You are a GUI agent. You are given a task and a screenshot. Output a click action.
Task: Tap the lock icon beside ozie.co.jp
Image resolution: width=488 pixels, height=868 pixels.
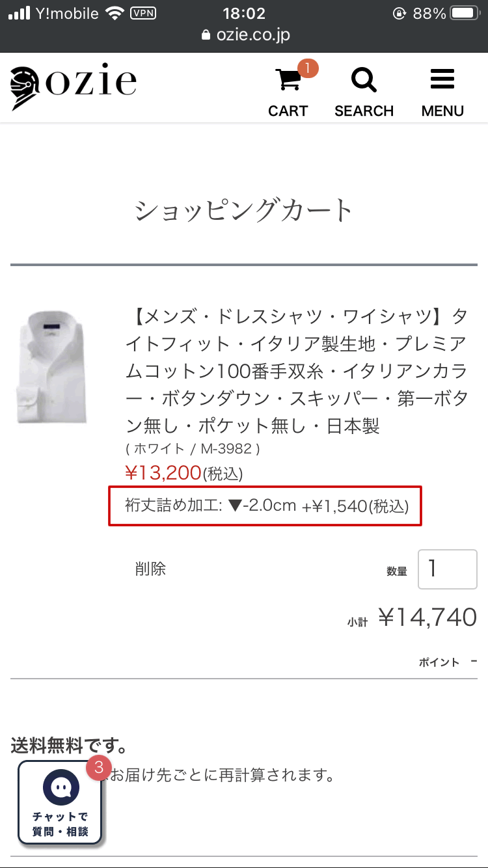pos(207,35)
